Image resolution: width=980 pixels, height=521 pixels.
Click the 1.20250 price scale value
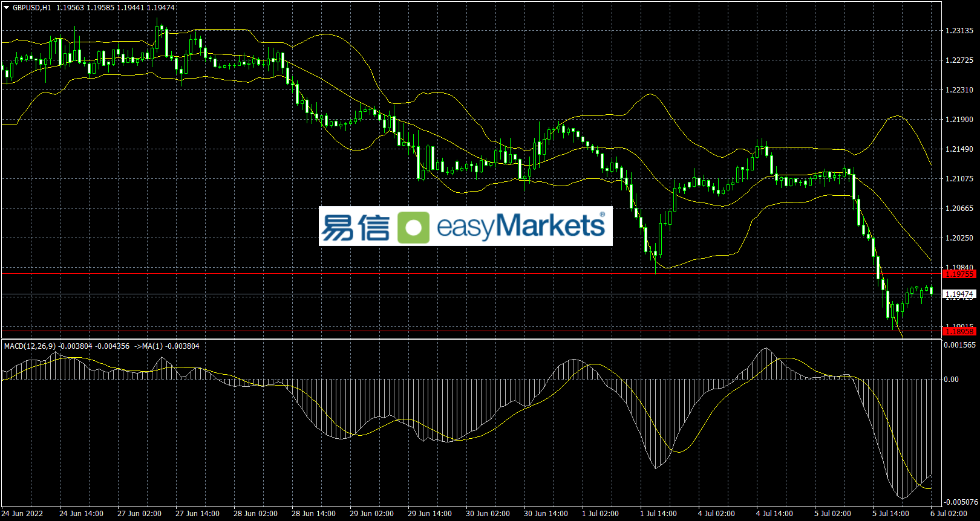[x=959, y=238]
